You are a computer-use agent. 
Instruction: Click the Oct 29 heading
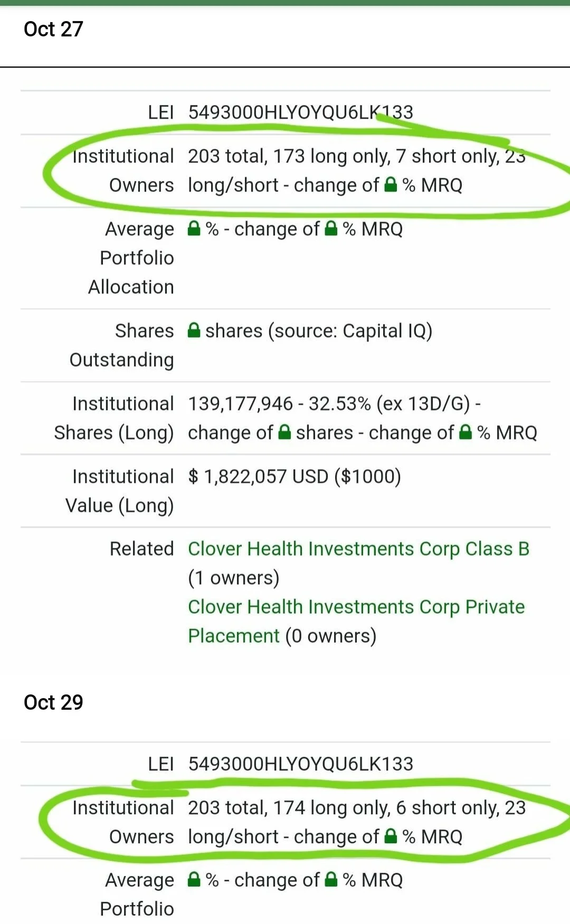click(x=53, y=702)
